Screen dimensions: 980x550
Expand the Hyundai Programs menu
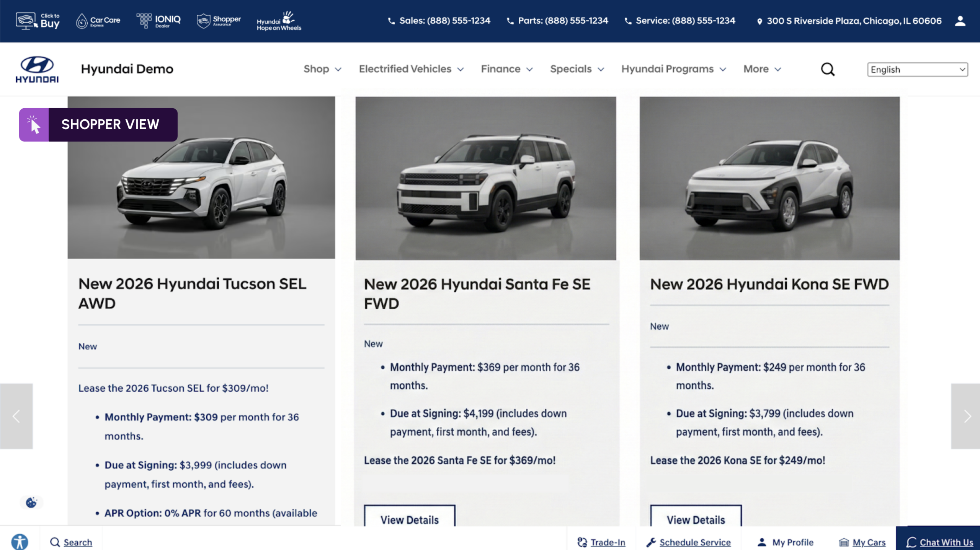pos(674,69)
